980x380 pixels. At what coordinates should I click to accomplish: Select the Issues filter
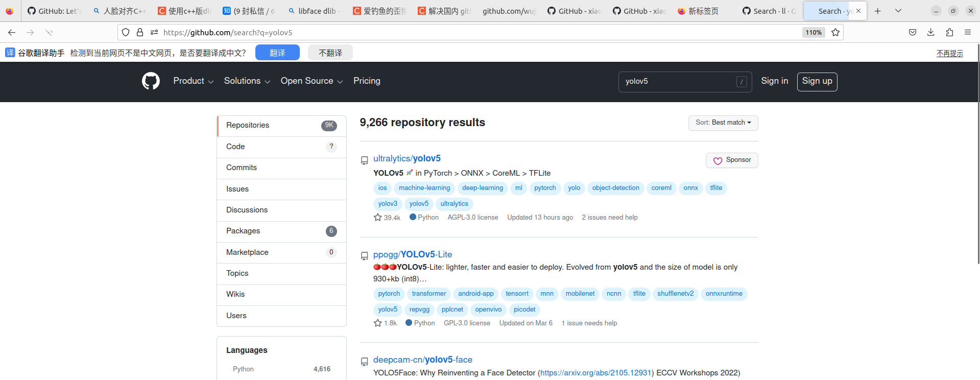tap(281, 189)
